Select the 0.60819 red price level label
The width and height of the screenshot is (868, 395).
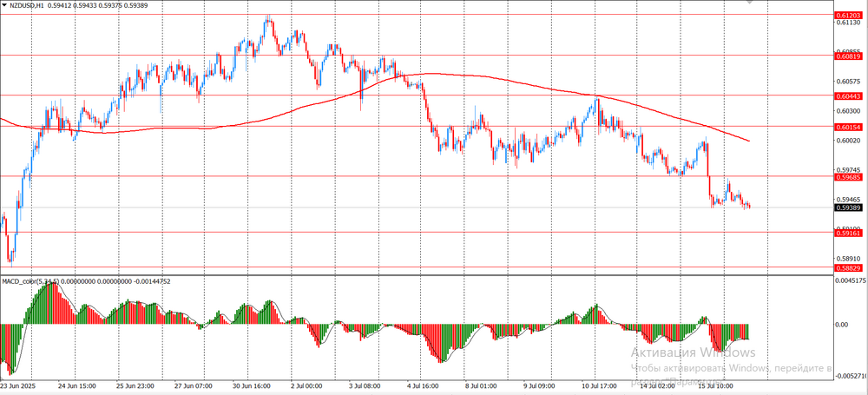coord(848,56)
